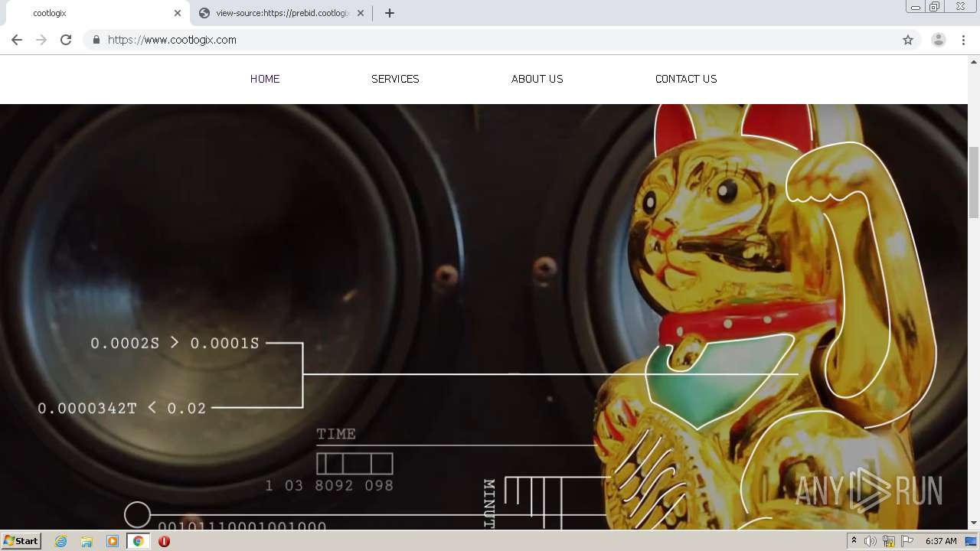Open the Windows Start menu
The width and height of the screenshot is (980, 551).
[21, 541]
